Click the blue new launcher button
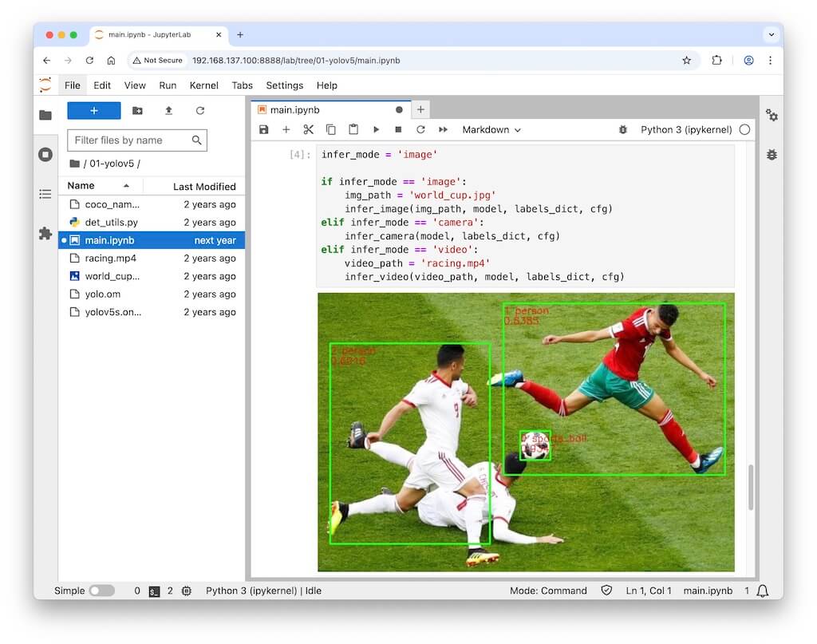This screenshot has width=817, height=644. pos(93,111)
